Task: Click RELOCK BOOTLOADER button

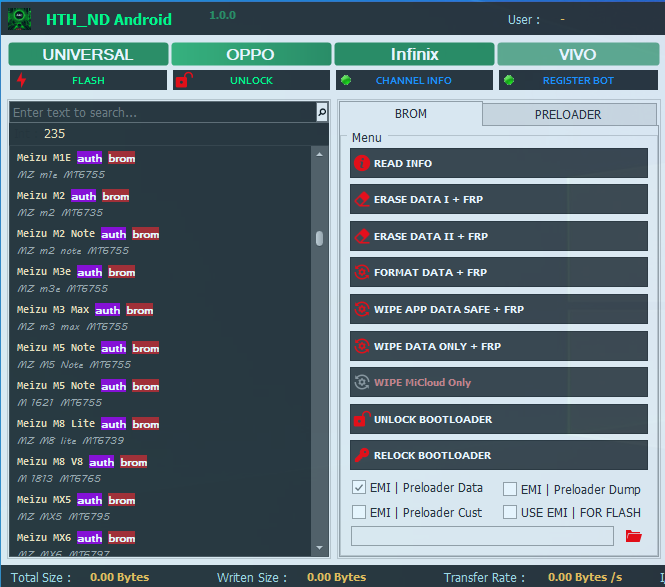Action: pyautogui.click(x=499, y=455)
